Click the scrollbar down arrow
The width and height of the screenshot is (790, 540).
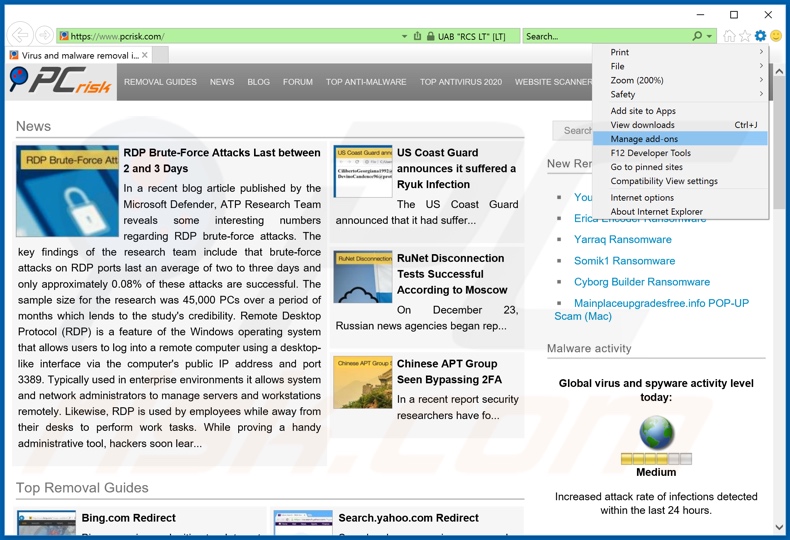[x=779, y=527]
